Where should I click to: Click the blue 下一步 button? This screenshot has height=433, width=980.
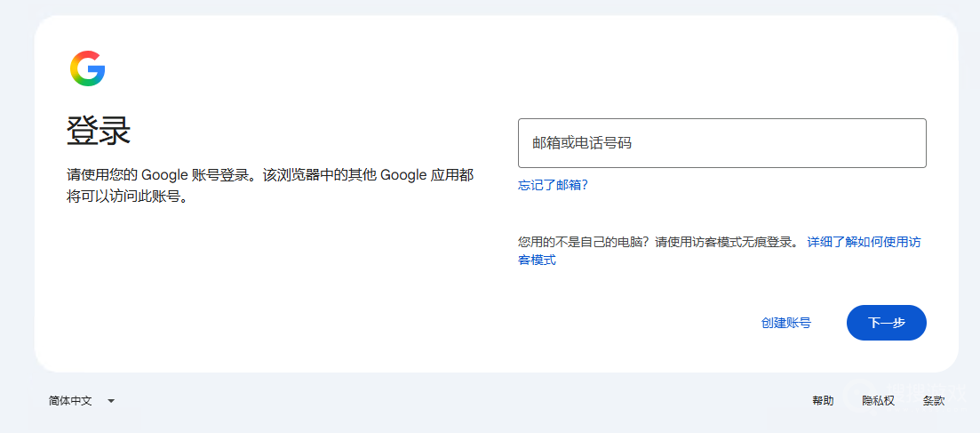(x=886, y=323)
